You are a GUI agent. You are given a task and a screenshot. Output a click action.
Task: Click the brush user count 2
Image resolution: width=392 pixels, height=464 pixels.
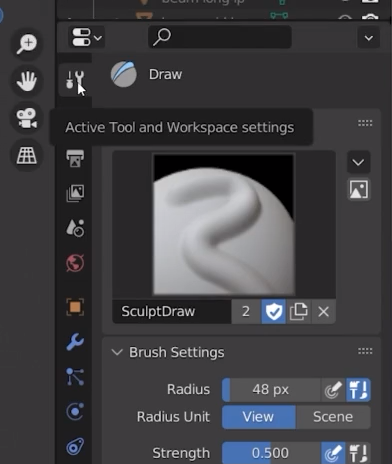[246, 311]
